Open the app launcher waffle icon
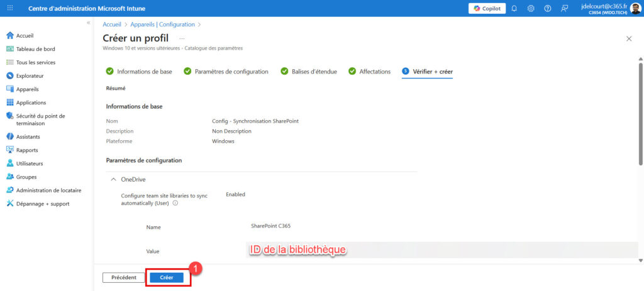 (11, 8)
